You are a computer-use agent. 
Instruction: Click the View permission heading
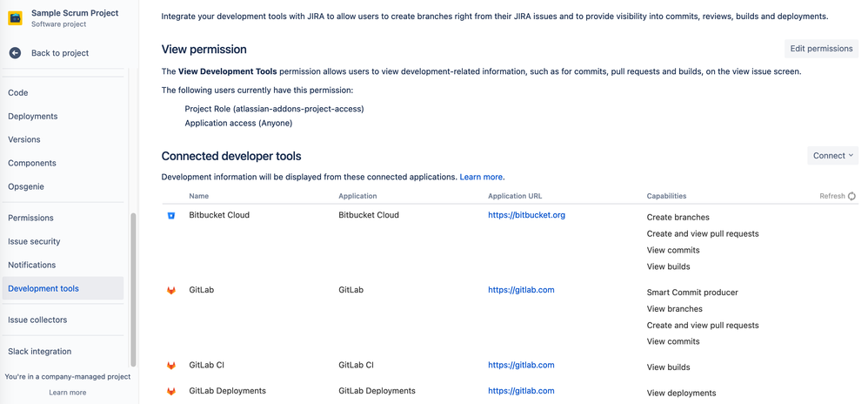pyautogui.click(x=204, y=50)
